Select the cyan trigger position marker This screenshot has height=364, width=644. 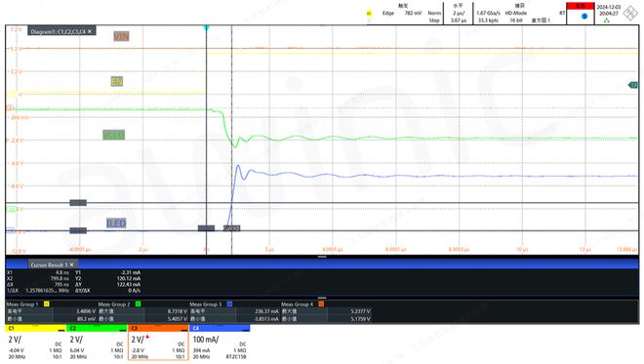click(x=206, y=27)
